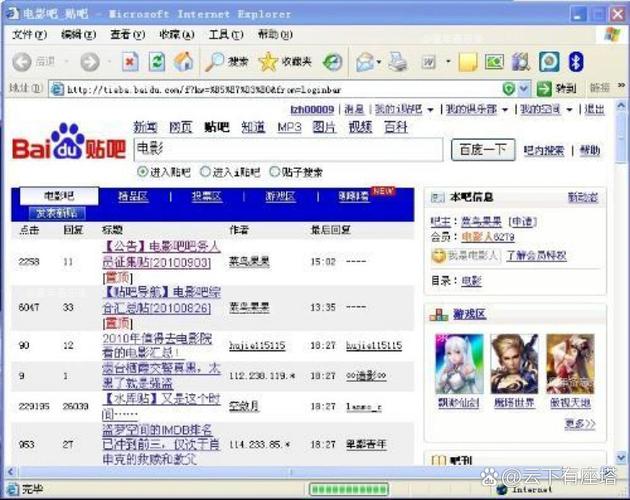Open the 更多>> link in 游戏区
630x500 pixels.
[580, 424]
